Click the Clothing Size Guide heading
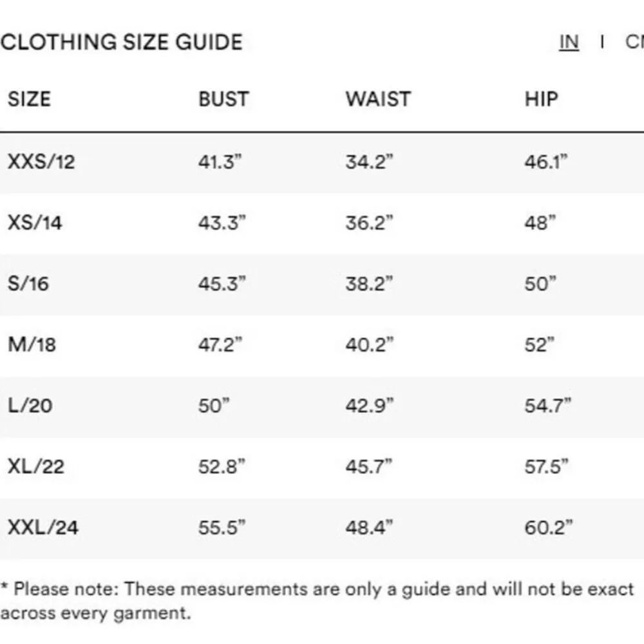 pyautogui.click(x=122, y=43)
